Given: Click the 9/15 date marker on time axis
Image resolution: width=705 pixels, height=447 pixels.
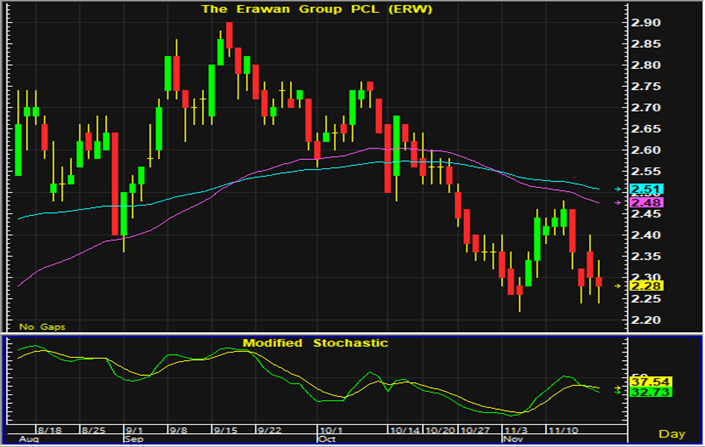Looking at the screenshot, I should (226, 427).
